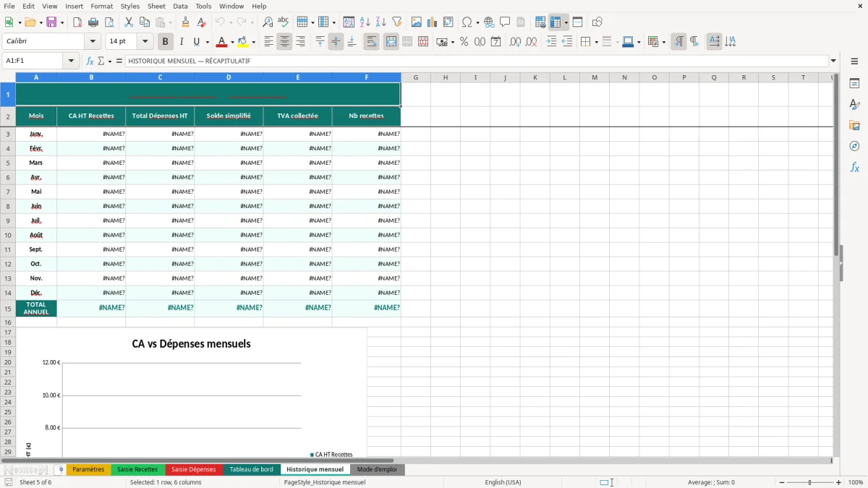
Task: Toggle Center Vertically alignment
Action: [x=336, y=42]
